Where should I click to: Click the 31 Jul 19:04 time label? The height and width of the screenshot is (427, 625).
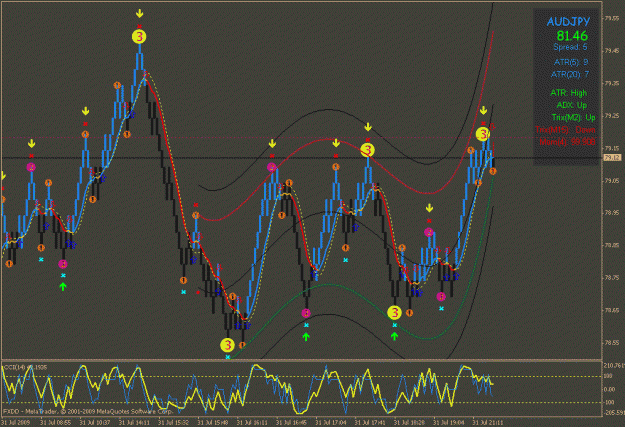(448, 422)
